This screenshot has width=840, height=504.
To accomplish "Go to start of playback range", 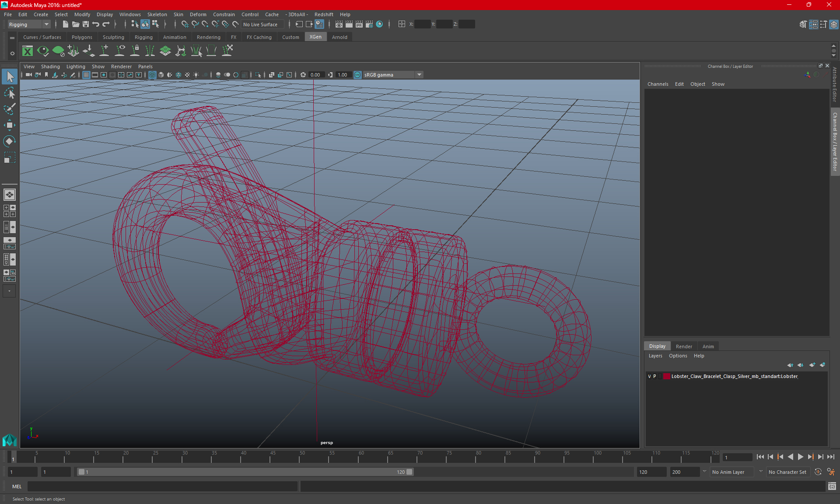I will pos(760,457).
